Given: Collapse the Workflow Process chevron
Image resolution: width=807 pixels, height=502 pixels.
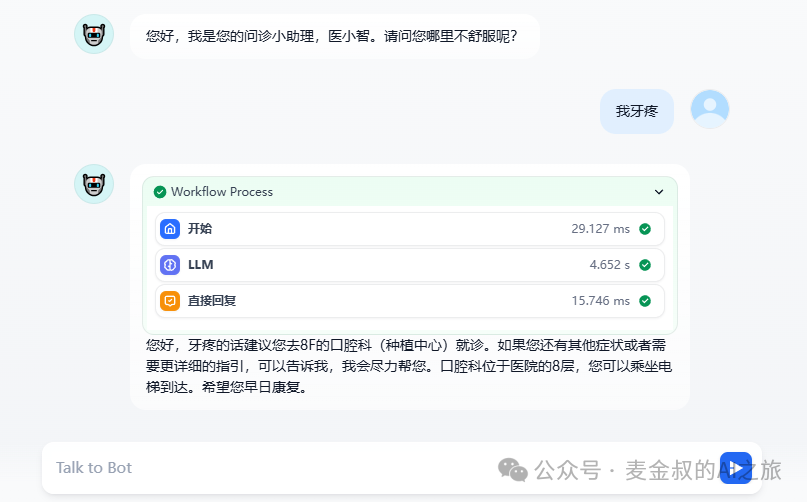Looking at the screenshot, I should (659, 192).
